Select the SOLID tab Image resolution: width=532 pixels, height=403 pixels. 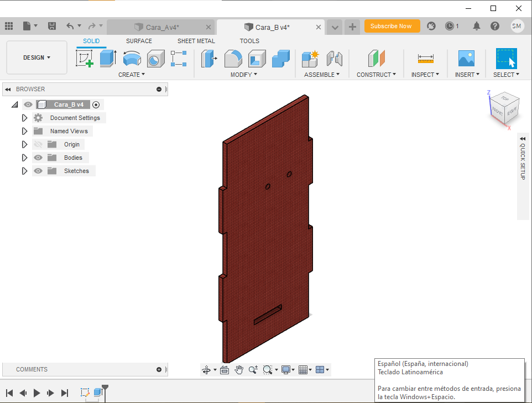[x=91, y=41]
